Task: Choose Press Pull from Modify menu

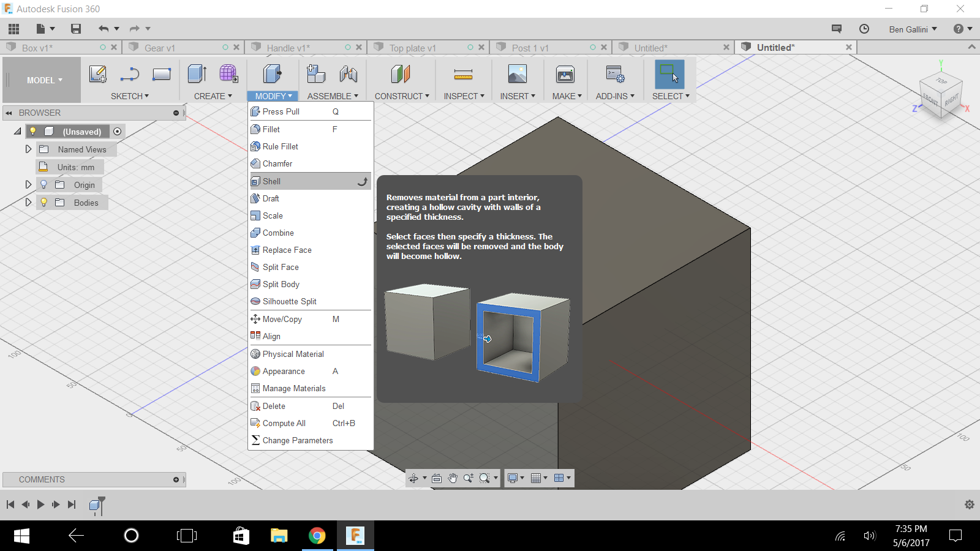Action: [311, 111]
